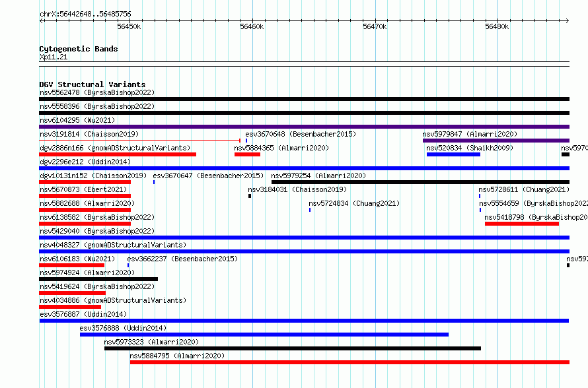Open nsv4034886 (gnomADStructuralVariants) variant
The image size is (588, 388).
[113, 300]
